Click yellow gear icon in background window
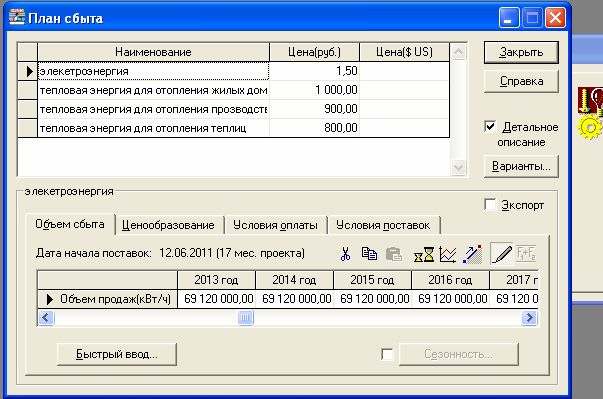The width and height of the screenshot is (603, 399). [x=590, y=127]
